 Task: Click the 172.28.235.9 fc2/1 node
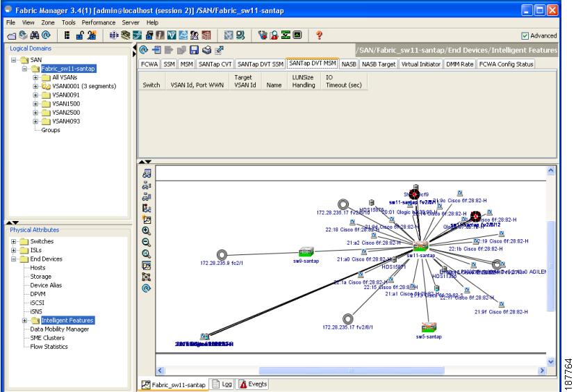point(222,254)
